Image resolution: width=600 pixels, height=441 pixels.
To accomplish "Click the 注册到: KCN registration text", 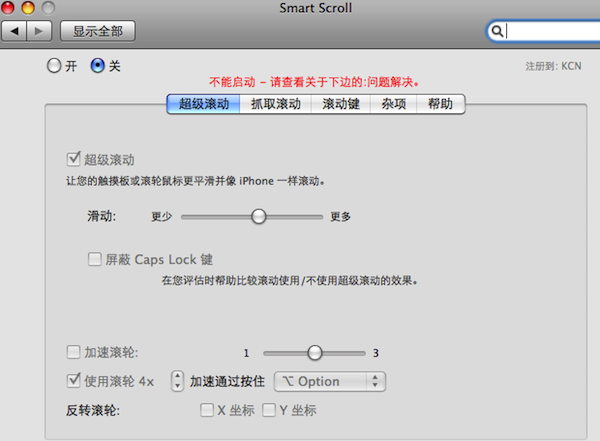I will [553, 66].
